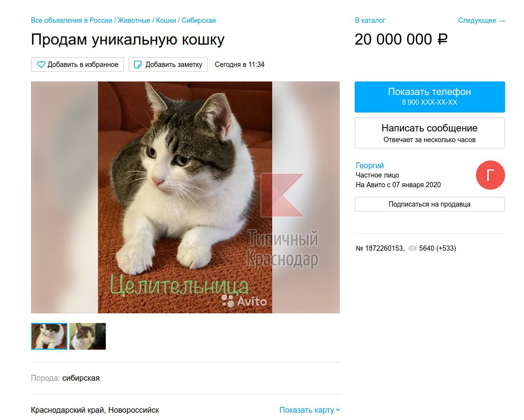Show the seller's phone number

click(x=430, y=97)
